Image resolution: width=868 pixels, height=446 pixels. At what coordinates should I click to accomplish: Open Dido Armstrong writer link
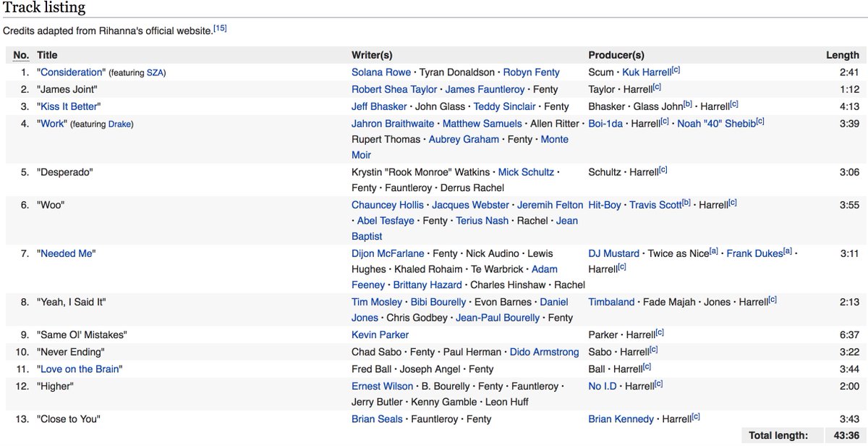pos(544,352)
